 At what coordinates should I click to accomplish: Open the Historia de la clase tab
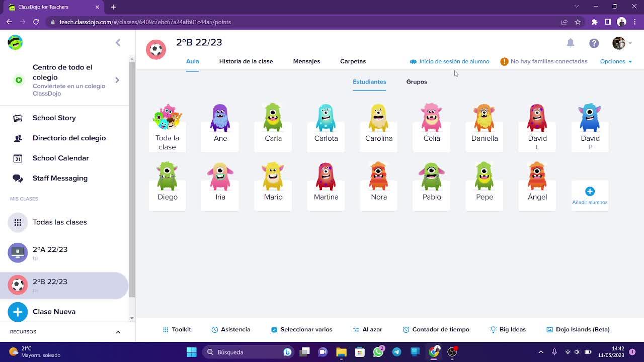tap(246, 62)
